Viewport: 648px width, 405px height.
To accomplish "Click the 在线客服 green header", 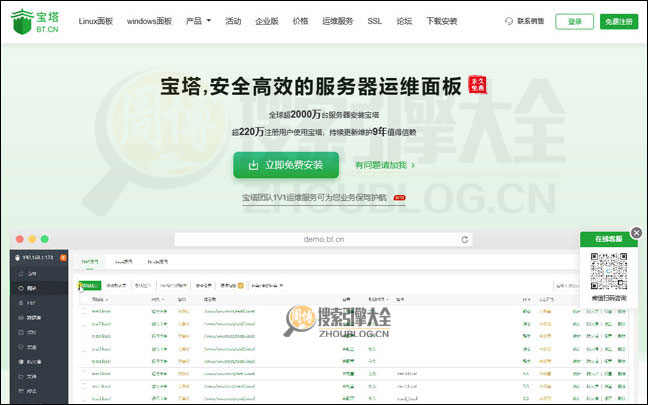I will click(608, 239).
